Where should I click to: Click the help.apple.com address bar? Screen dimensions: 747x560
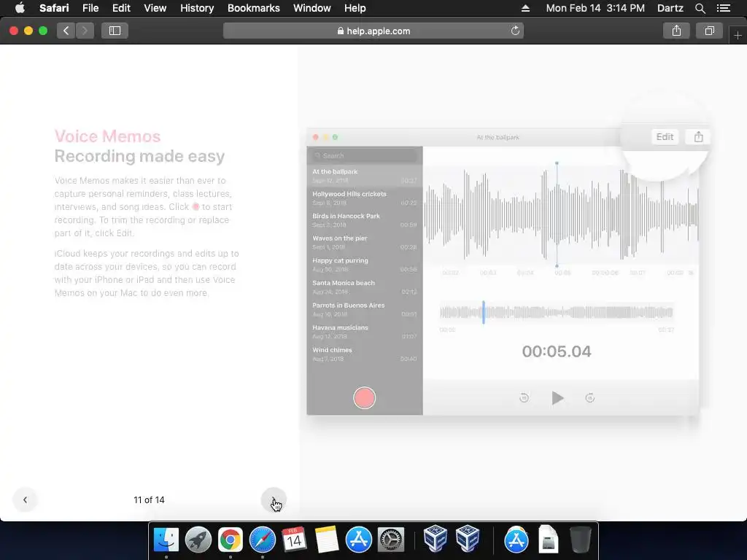pos(373,31)
